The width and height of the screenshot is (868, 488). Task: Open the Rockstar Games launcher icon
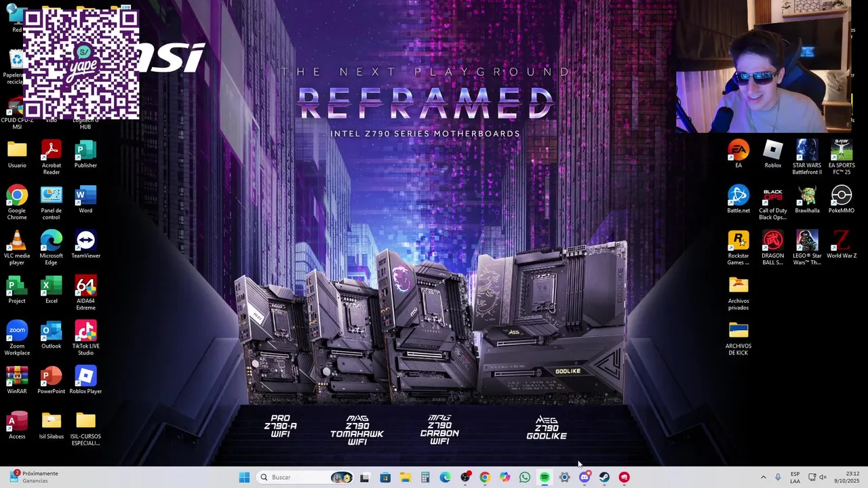738,248
